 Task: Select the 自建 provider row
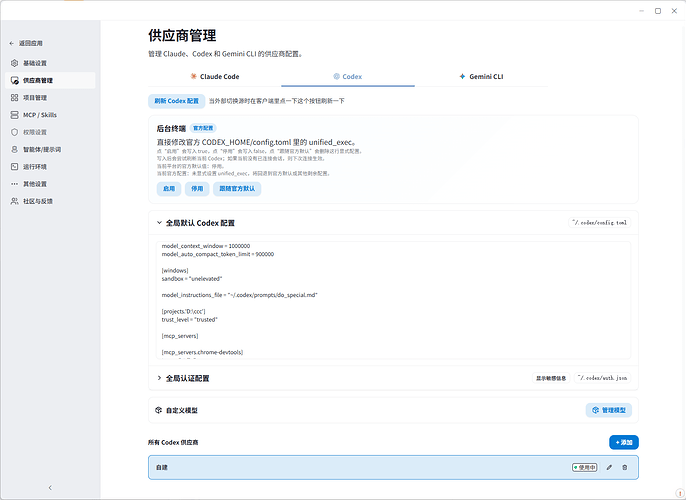pyautogui.click(x=393, y=467)
